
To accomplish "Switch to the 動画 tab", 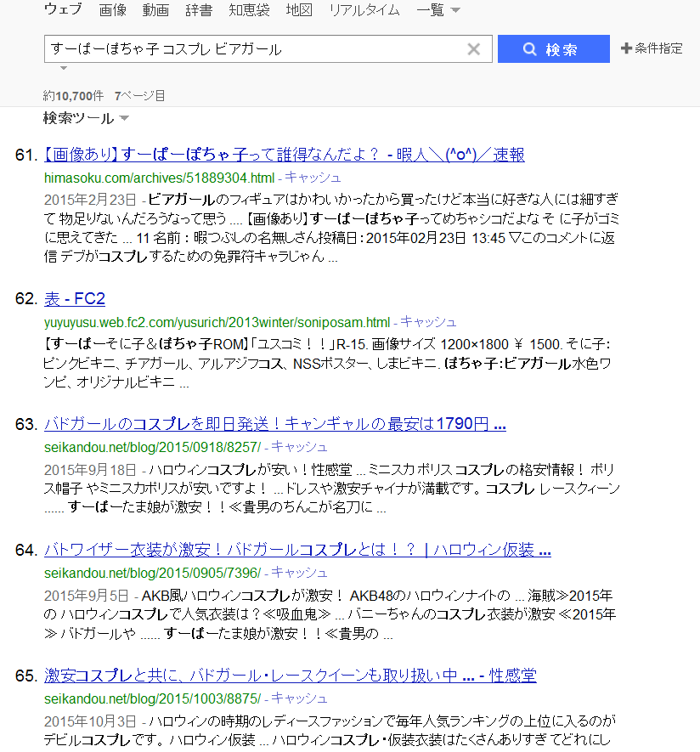I will 155,11.
